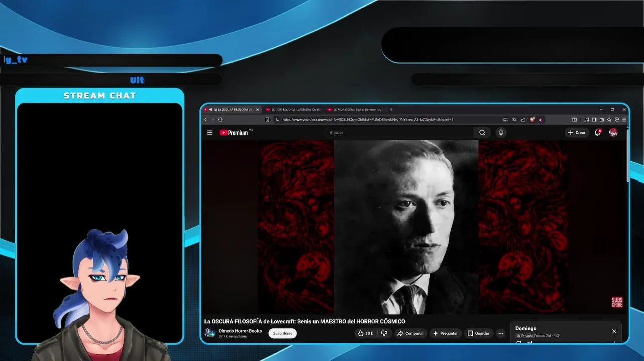
Task: Click the Crear create button
Action: coord(577,133)
